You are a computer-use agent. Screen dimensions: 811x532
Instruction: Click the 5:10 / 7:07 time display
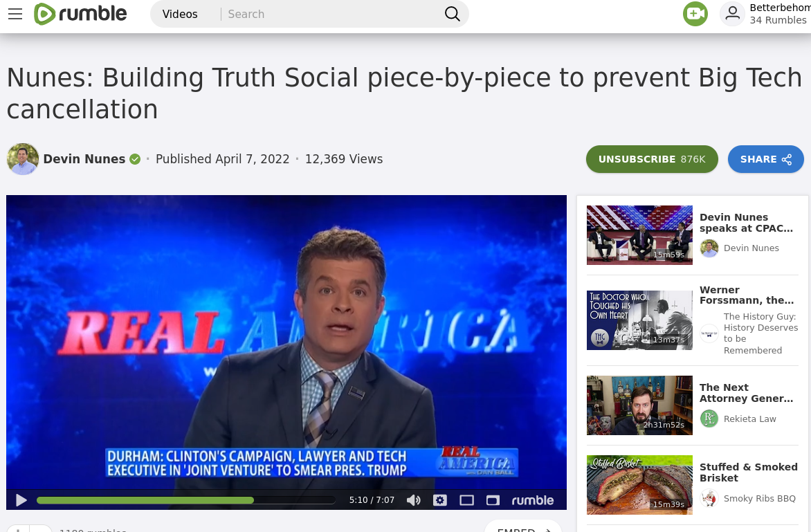point(372,500)
